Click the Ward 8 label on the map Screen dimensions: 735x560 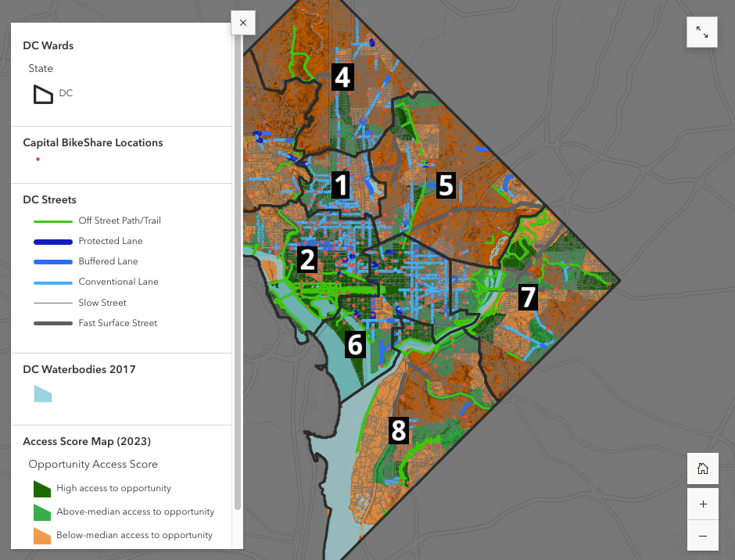399,429
